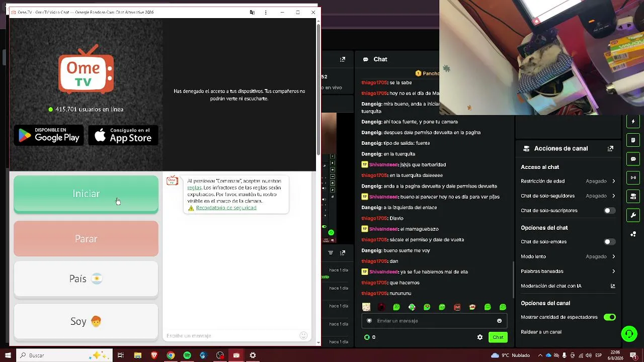Open File Explorer from the taskbar
644x362 pixels.
click(x=137, y=355)
